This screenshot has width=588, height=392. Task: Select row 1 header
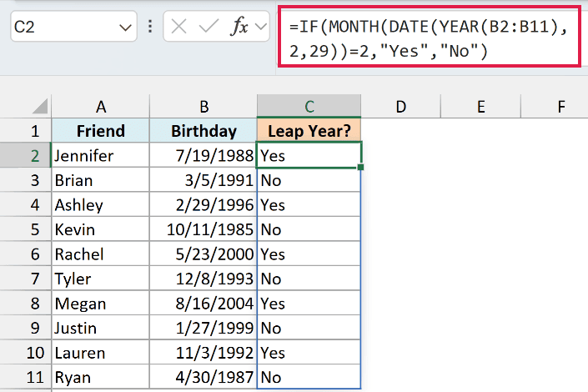click(26, 131)
